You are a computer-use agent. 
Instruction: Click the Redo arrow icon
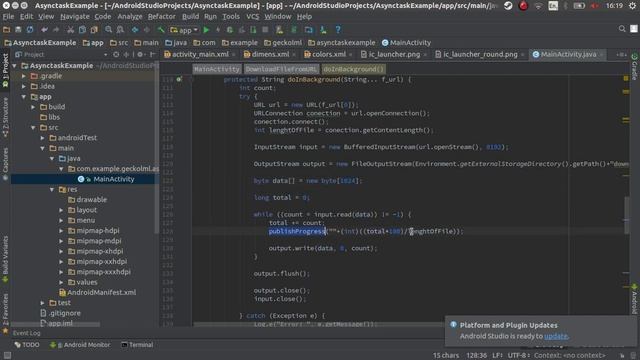click(56, 30)
